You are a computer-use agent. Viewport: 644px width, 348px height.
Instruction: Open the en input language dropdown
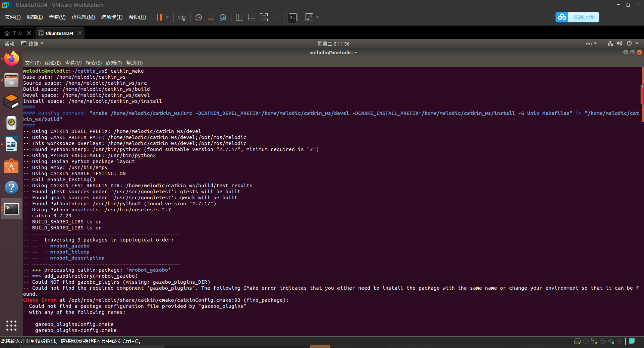591,44
